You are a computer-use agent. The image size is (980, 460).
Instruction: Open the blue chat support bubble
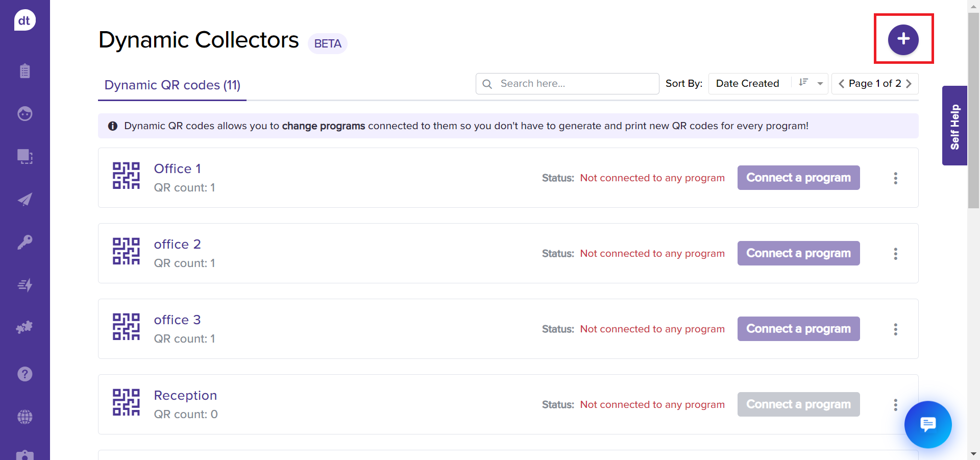click(x=927, y=424)
